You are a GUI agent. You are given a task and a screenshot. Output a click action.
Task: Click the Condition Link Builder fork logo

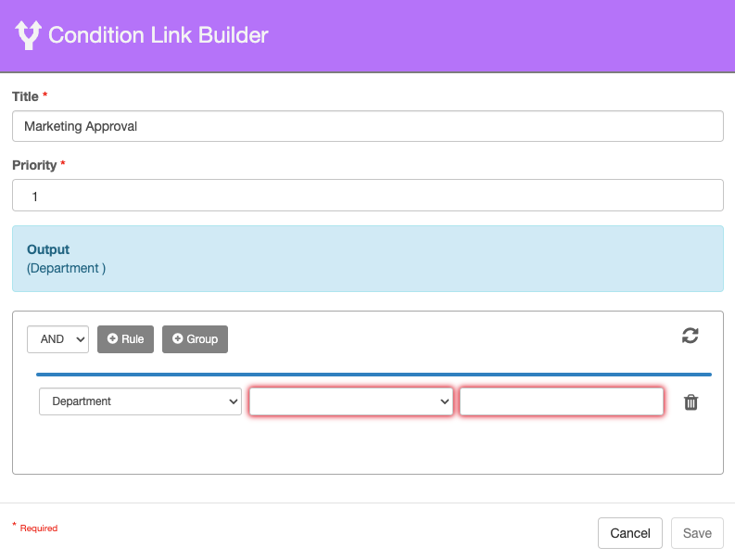click(x=29, y=35)
